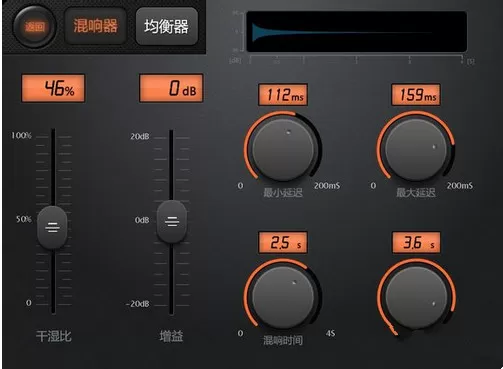Click the 200mS label beside 最小延迟 knob
Viewport: 503px width, 369px height.
click(x=327, y=186)
